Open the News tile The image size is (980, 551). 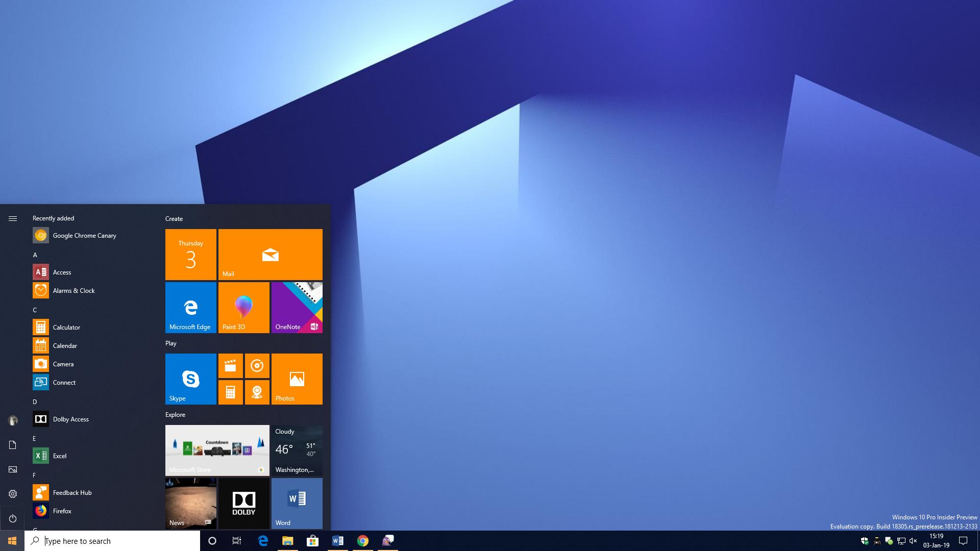(191, 504)
